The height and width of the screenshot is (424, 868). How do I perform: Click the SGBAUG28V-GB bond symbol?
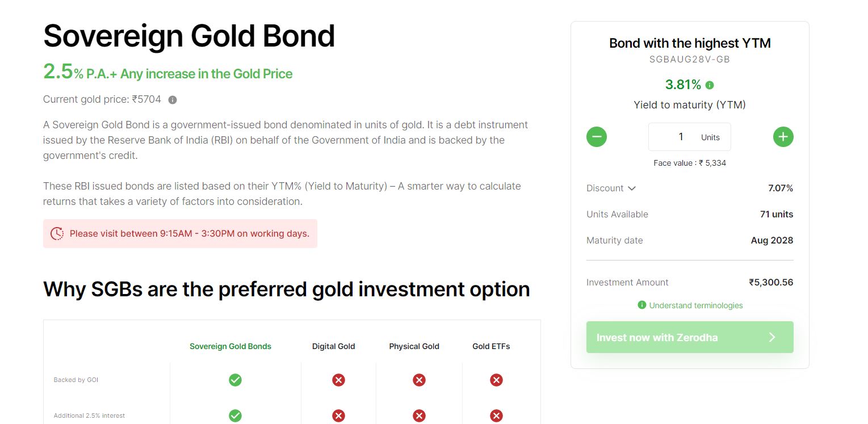(690, 59)
